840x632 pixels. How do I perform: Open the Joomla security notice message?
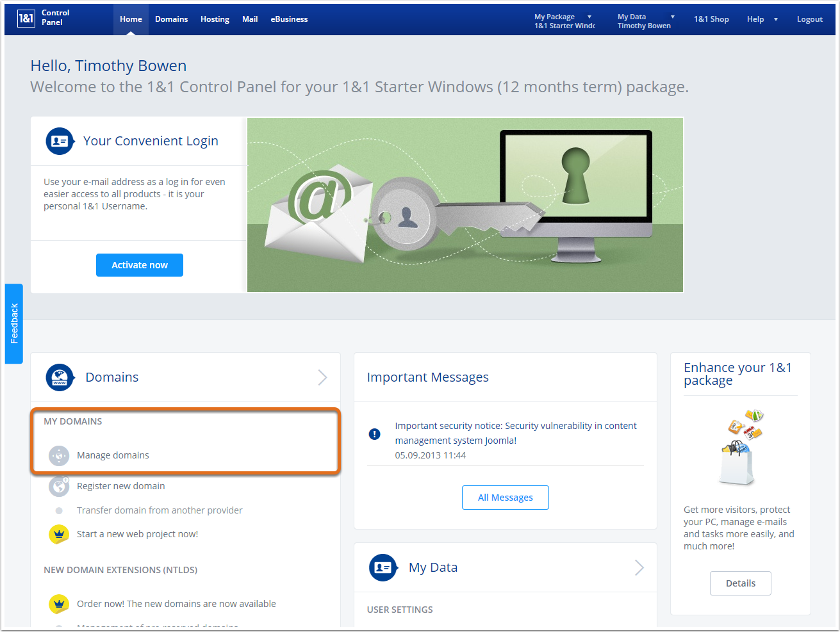(516, 433)
